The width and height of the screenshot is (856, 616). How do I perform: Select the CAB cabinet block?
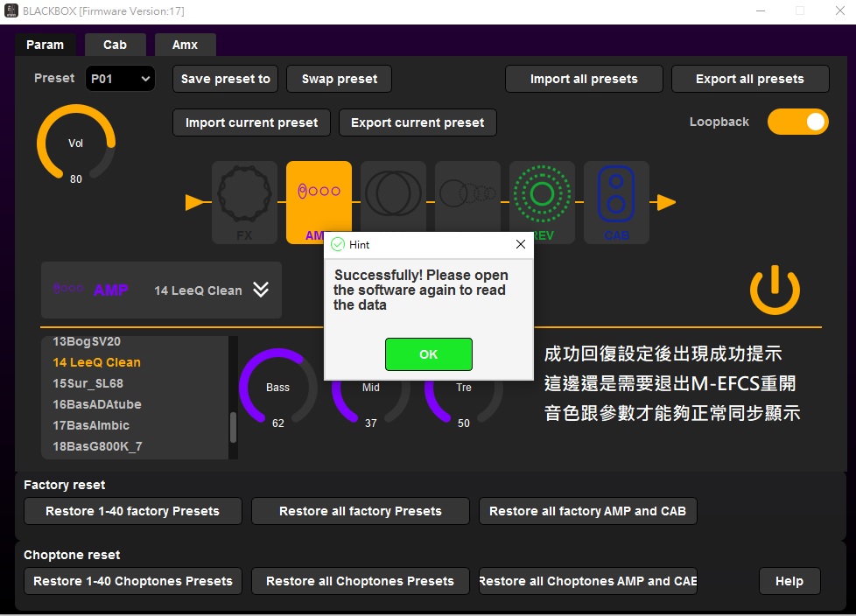(616, 202)
